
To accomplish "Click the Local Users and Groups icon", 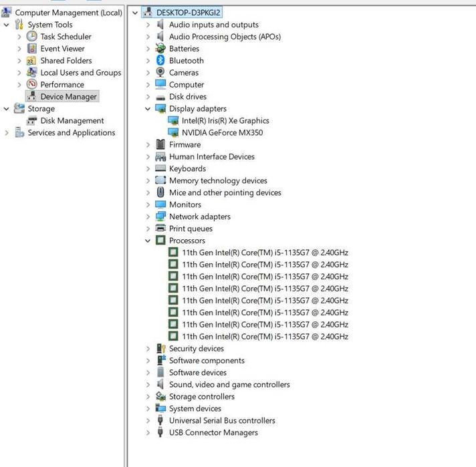I will (31, 73).
